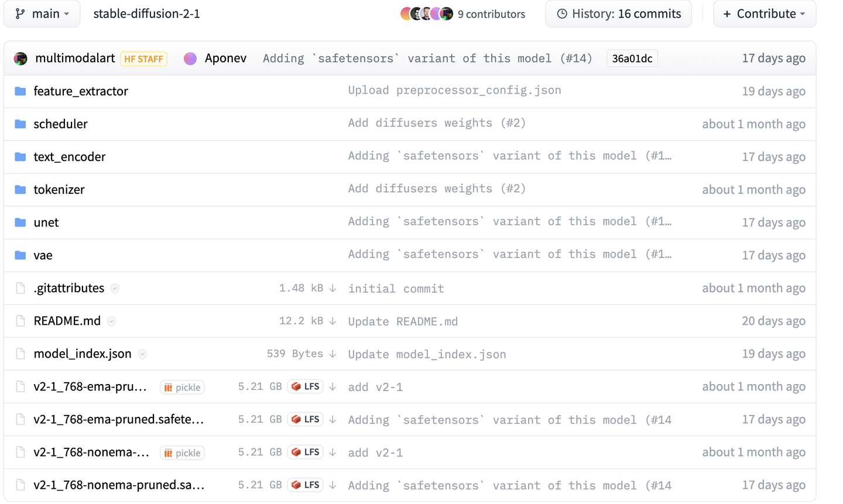The width and height of the screenshot is (843, 504).
Task: Open the vae folder
Action: 43,255
